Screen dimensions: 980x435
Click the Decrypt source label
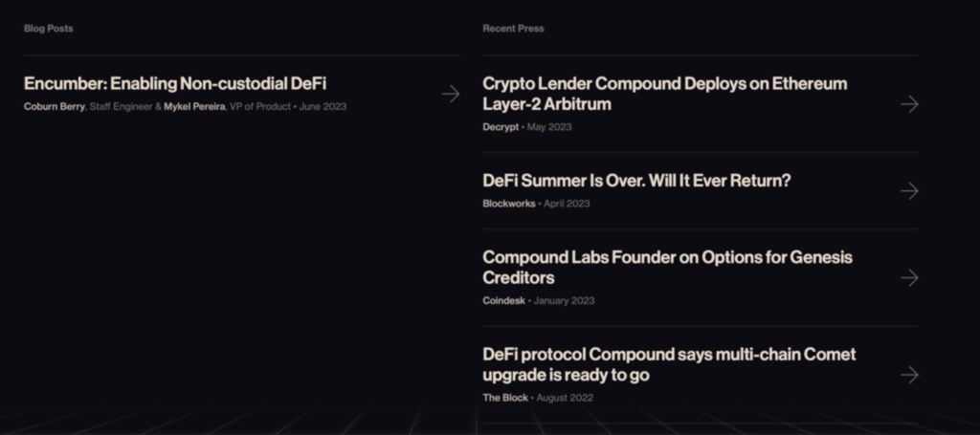point(501,127)
